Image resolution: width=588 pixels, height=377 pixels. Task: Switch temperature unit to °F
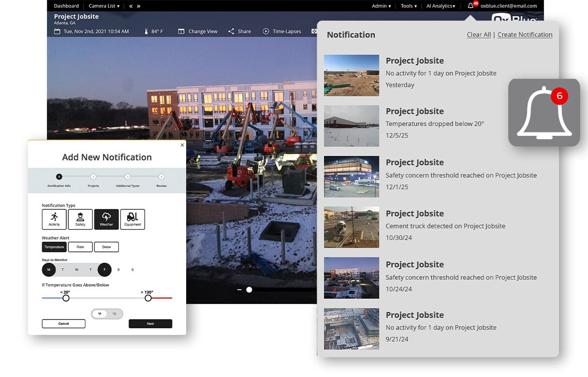100,314
